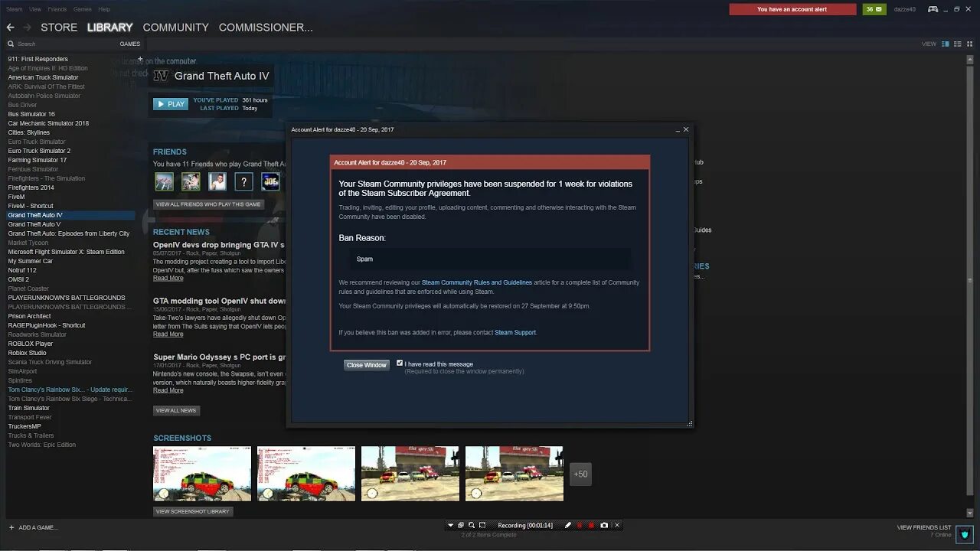Click the recorder pencil draw icon
Viewport: 980px width, 551px height.
[567, 525]
